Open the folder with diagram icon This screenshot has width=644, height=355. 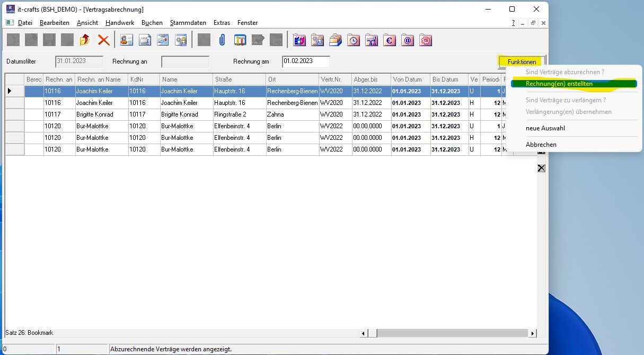click(372, 40)
